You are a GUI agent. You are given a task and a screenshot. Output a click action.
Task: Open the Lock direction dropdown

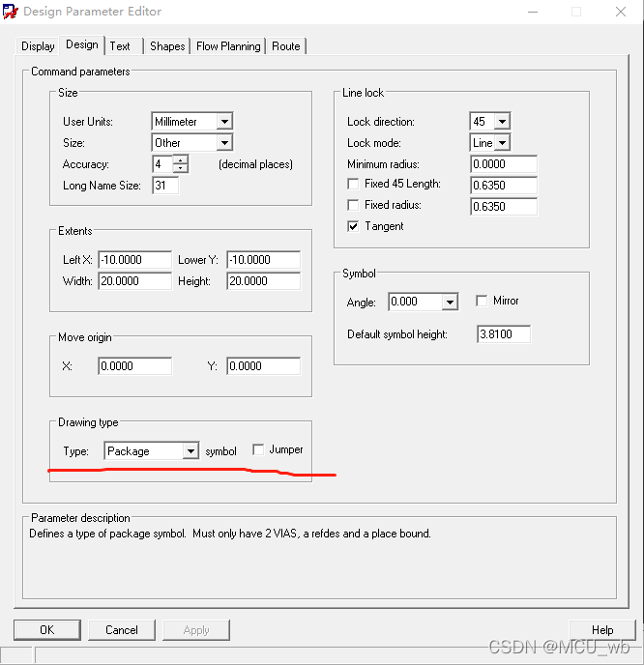click(502, 122)
